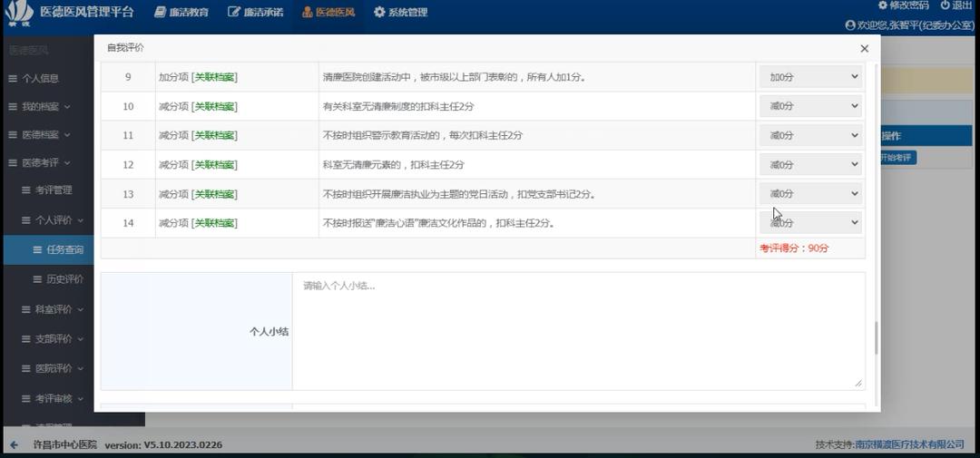Viewport: 980px width, 458px height.
Task: Click the platform logo icon
Action: coord(19,12)
